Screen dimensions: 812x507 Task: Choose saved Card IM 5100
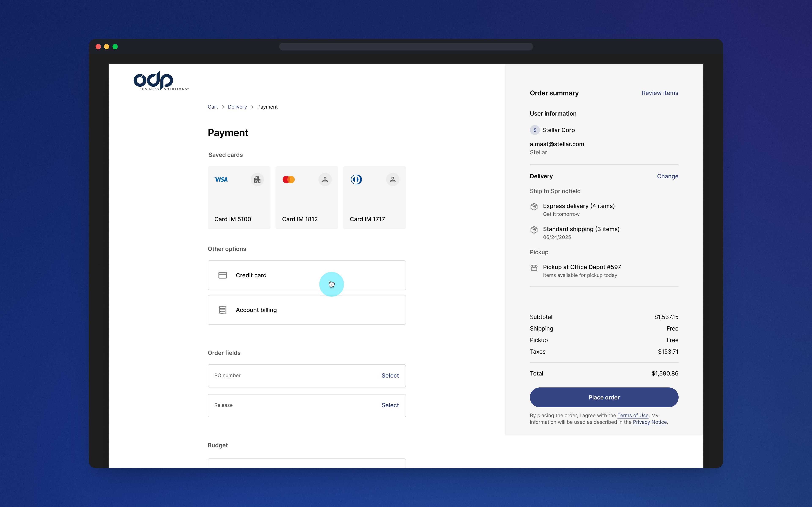click(x=239, y=198)
